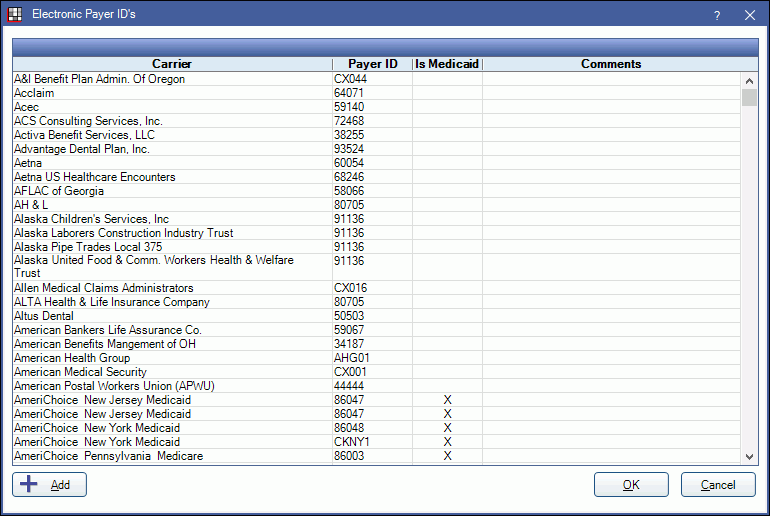Select the Acclaim carrier row
Viewport: 770px width, 516px height.
377,93
